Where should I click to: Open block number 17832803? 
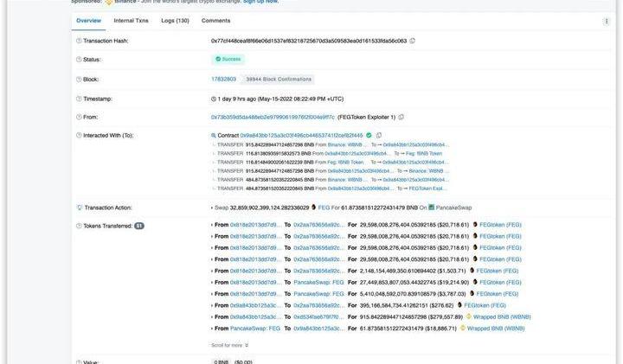pyautogui.click(x=224, y=80)
